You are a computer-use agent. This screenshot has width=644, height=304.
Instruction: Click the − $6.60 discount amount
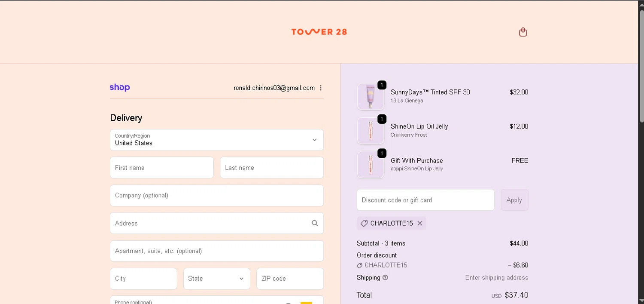518,265
